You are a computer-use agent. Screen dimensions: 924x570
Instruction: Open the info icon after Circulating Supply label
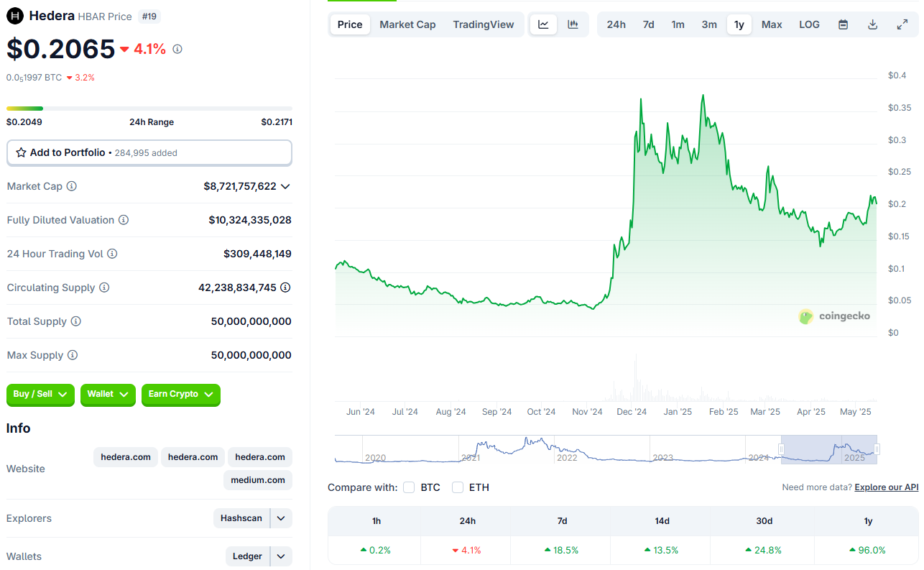point(104,288)
